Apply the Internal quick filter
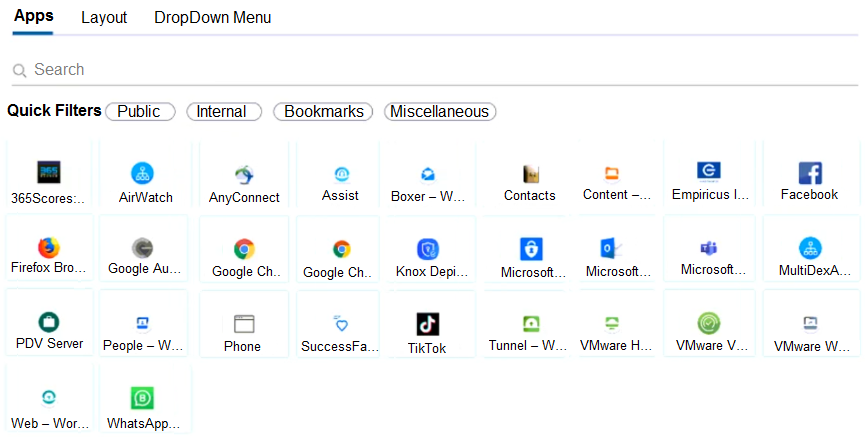865x437 pixels. 224,111
